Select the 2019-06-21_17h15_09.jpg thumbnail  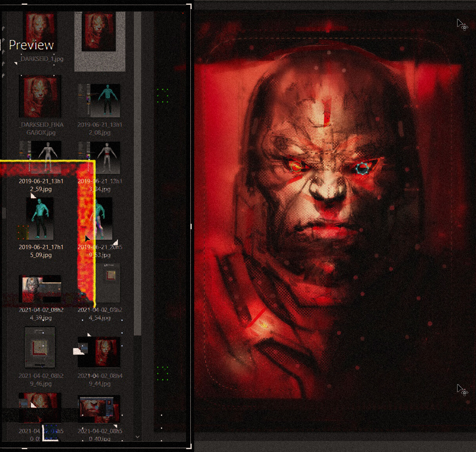click(40, 218)
